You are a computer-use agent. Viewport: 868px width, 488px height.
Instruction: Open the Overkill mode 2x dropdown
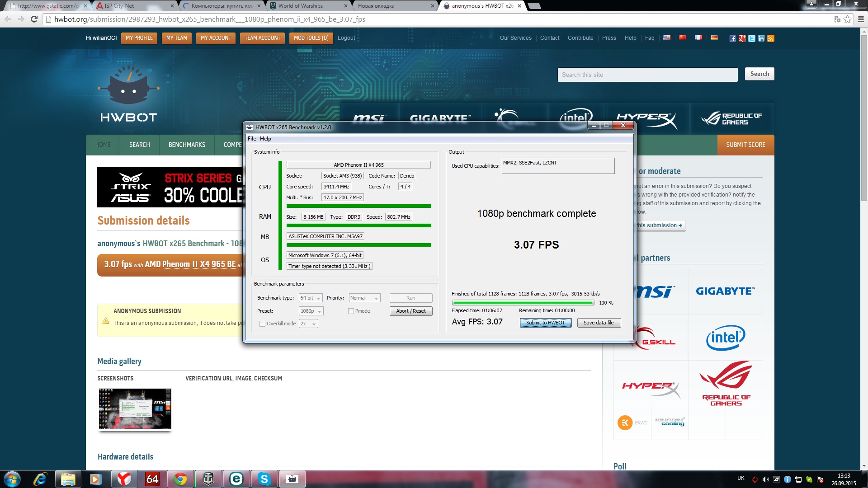[308, 324]
